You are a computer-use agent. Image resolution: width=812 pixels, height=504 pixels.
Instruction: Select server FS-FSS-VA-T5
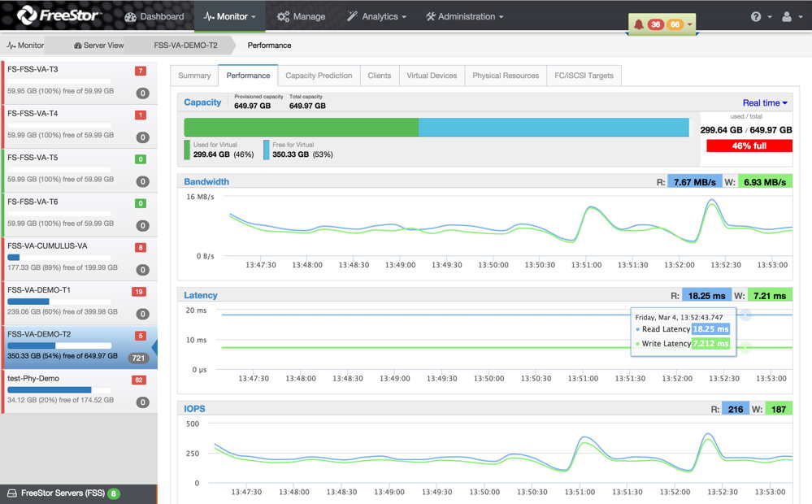79,171
